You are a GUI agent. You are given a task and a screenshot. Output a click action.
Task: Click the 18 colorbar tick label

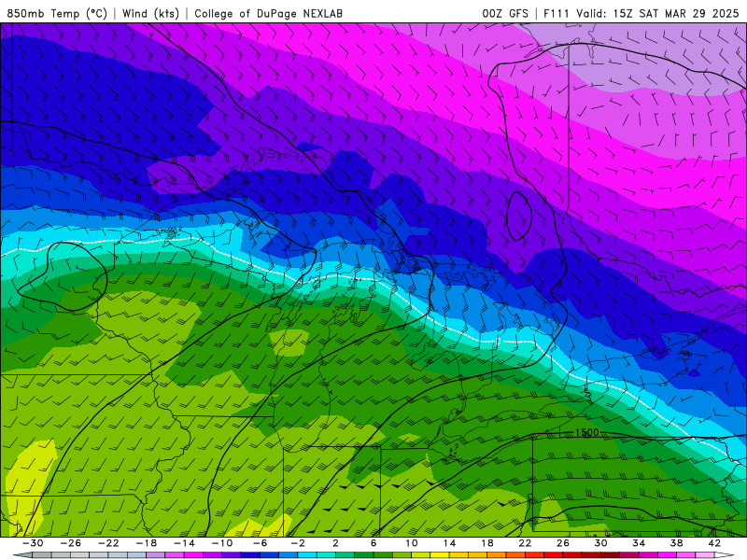(487, 543)
